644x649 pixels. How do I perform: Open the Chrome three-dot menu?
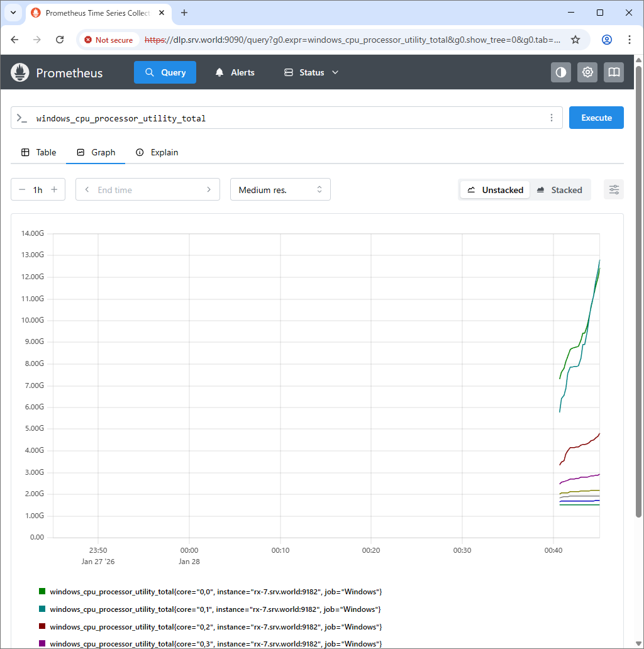[x=629, y=40]
